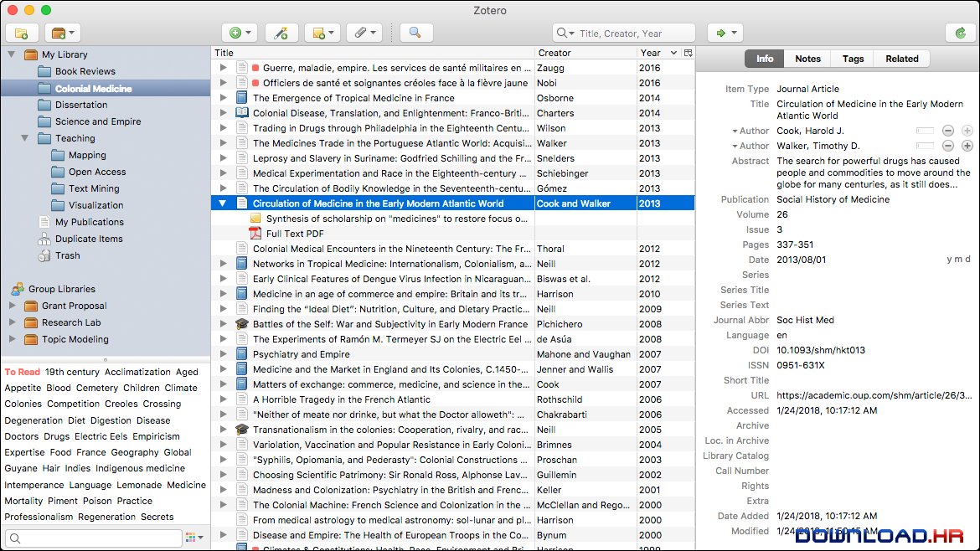Sort items by the Title column header
The height and width of the screenshot is (551, 980).
click(x=373, y=53)
